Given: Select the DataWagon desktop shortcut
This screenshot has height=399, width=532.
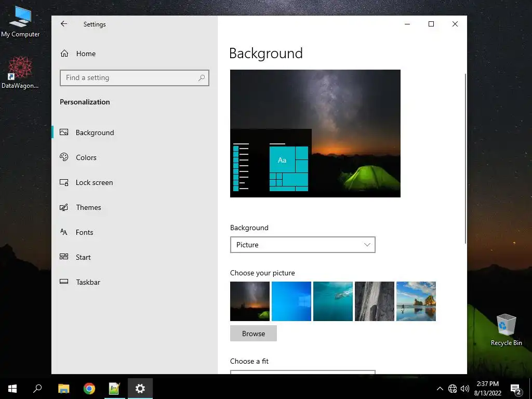Looking at the screenshot, I should (x=20, y=73).
